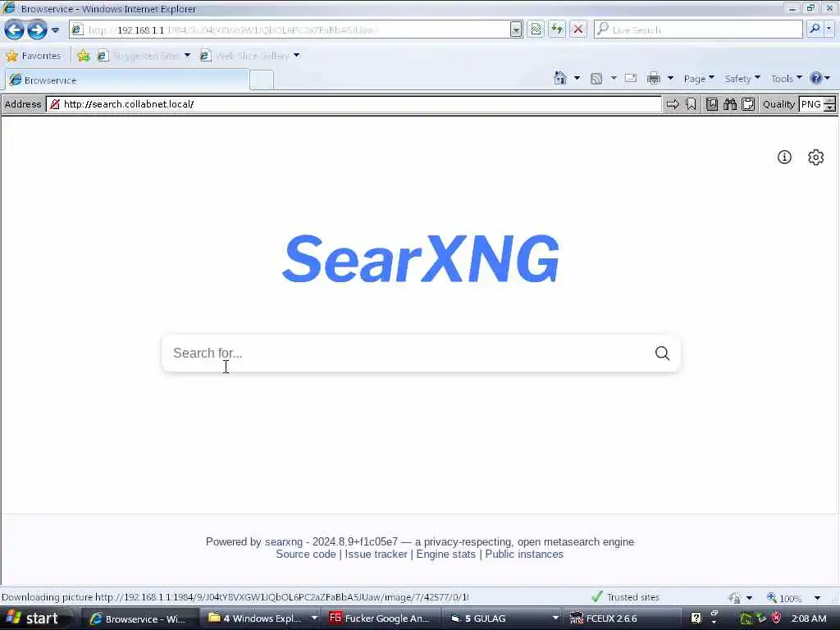Screen dimensions: 840x630
Task: Expand the IE address bar history dropdown
Action: click(516, 30)
